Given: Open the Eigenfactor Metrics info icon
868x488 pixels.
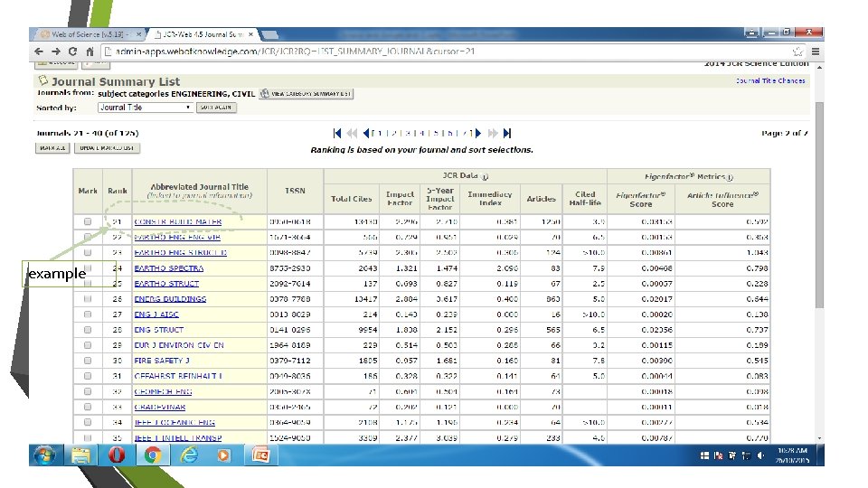Looking at the screenshot, I should point(731,177).
